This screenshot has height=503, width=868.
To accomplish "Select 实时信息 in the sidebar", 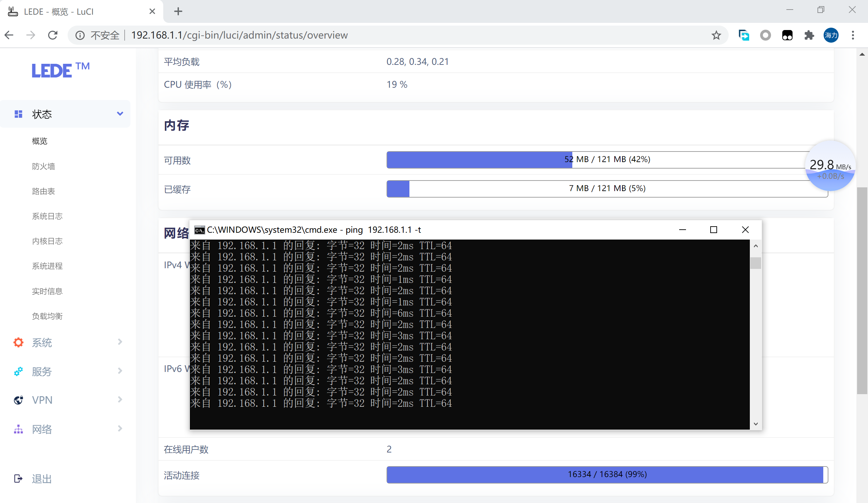I will tap(47, 291).
